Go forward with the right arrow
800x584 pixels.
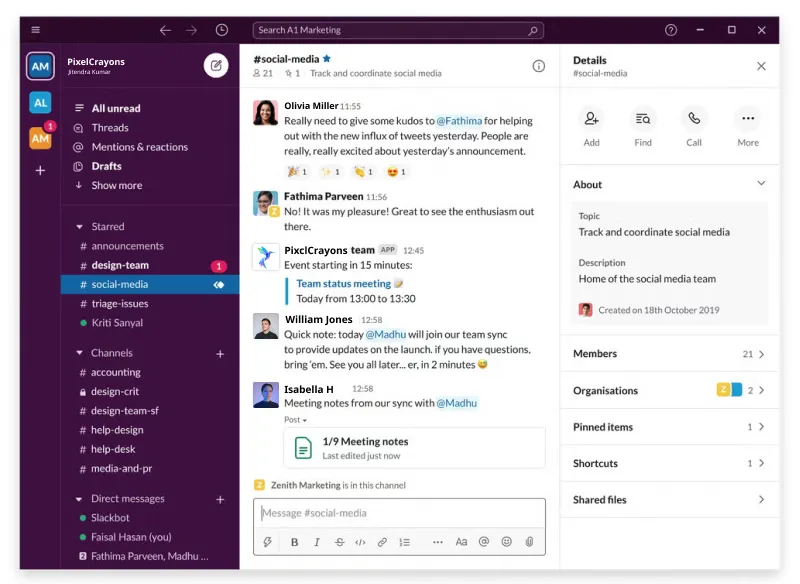(x=191, y=31)
